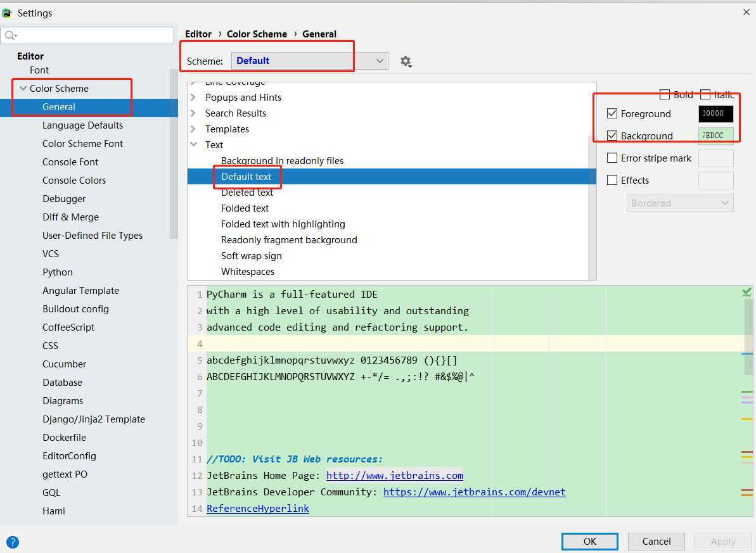Click the Effects color swatch
The width and height of the screenshot is (756, 553).
point(715,180)
